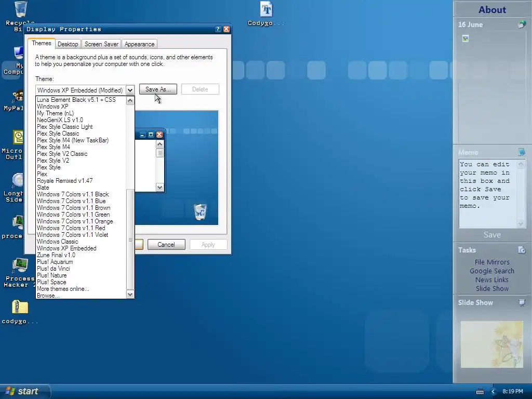Choose More themes online... entry

pos(81,289)
